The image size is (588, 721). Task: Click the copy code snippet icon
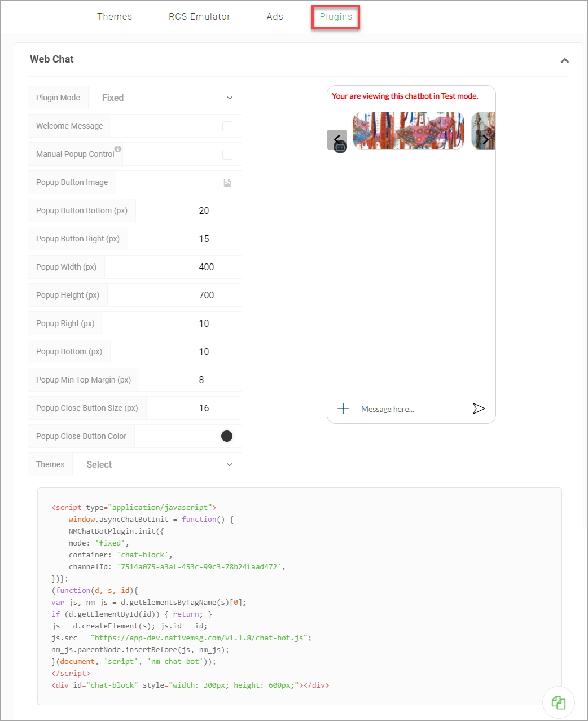point(559,702)
